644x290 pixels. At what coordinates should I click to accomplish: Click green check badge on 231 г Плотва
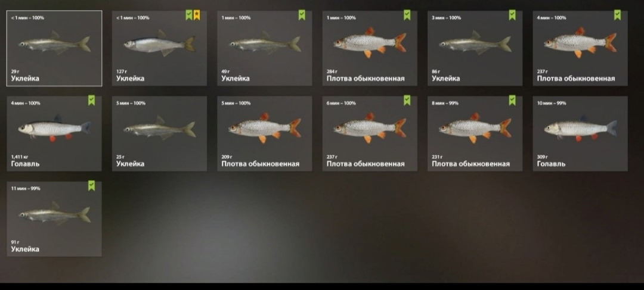pyautogui.click(x=512, y=101)
